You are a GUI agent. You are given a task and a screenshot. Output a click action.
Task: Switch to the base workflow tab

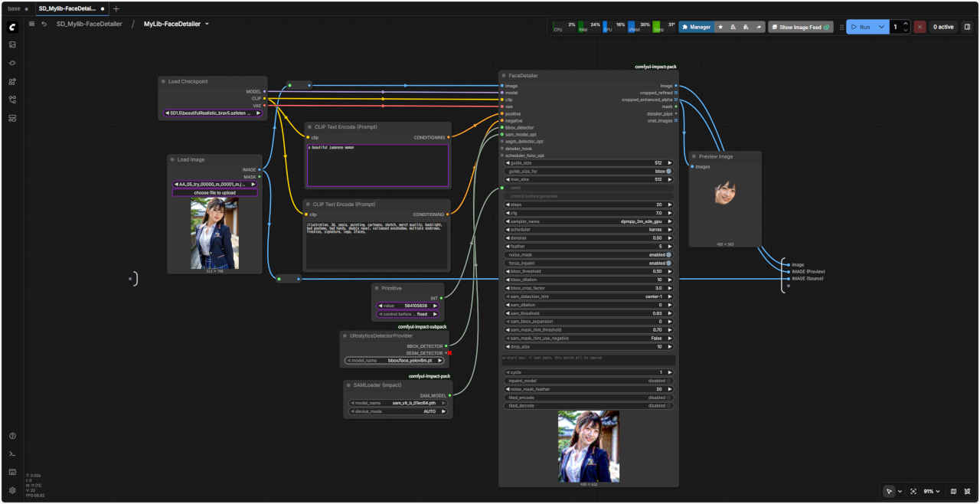pos(14,8)
